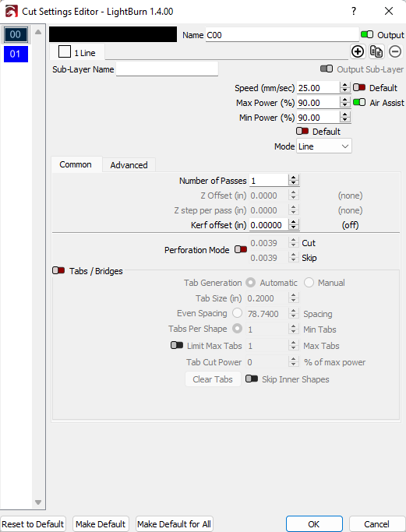Select Manual tab generation radio

point(309,283)
